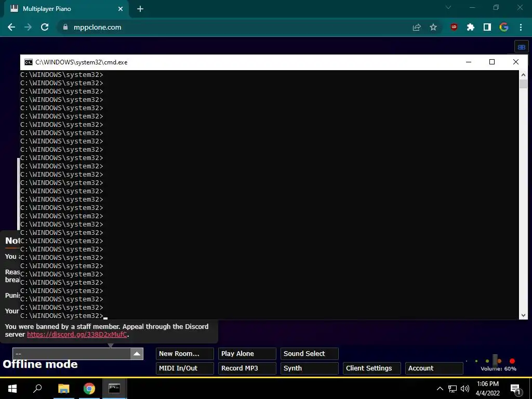Open the clock showing 1:06 PM
Screen dimensions: 532x399
coord(487,389)
